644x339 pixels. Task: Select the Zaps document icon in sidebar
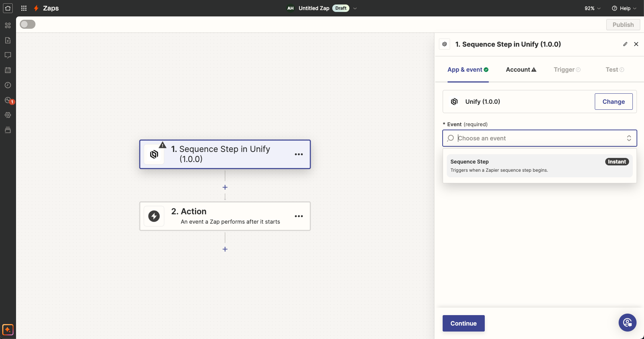click(x=7, y=40)
